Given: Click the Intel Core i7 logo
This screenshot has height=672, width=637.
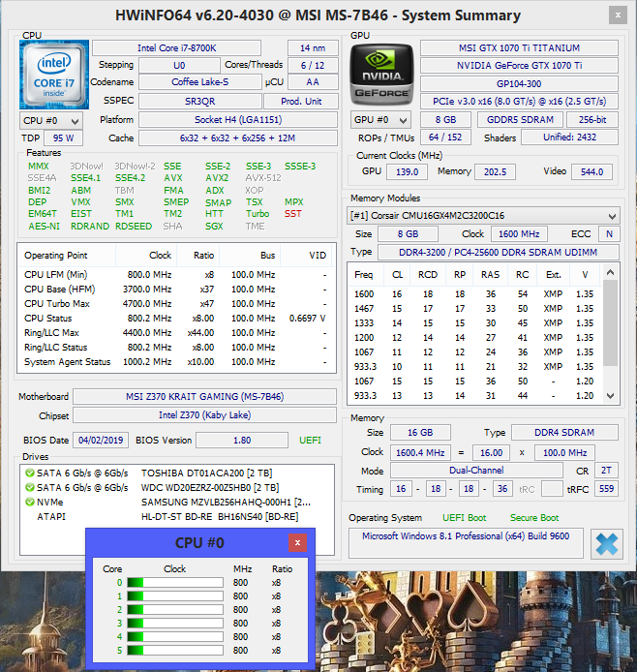Looking at the screenshot, I should pos(54,75).
